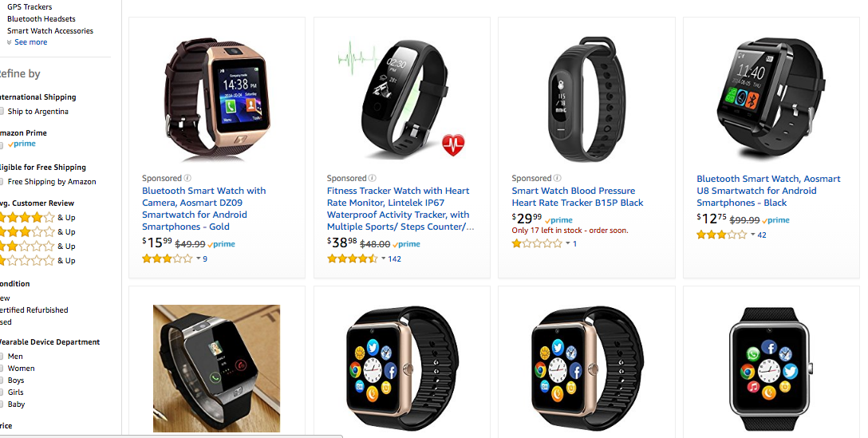Click the info icon beside B15P Sponsored label

(557, 178)
